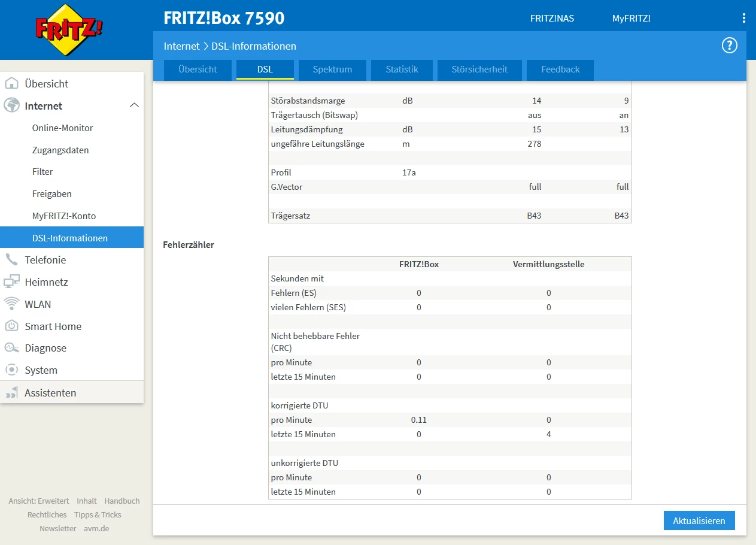Click the vielen Fehlern (SES) label

(x=308, y=307)
